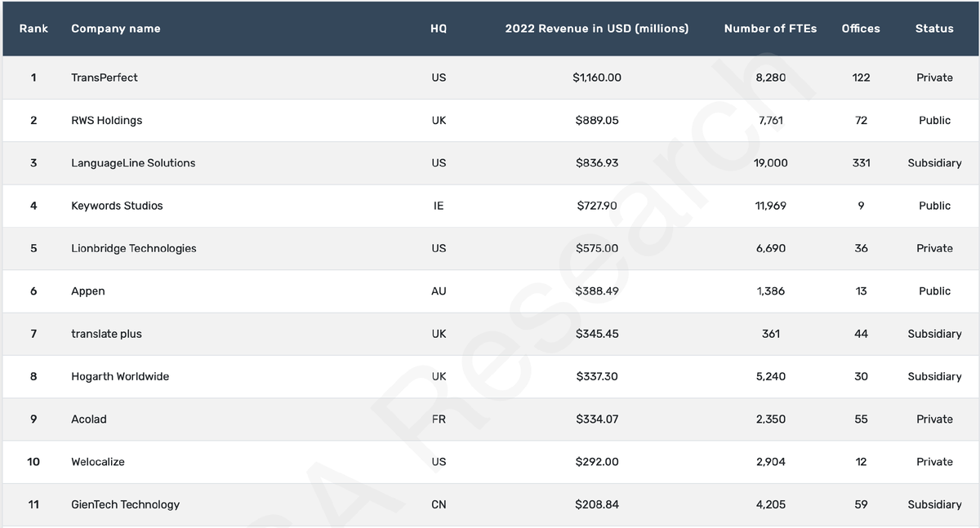Click Private status in TransPerfect row

pos(934,78)
